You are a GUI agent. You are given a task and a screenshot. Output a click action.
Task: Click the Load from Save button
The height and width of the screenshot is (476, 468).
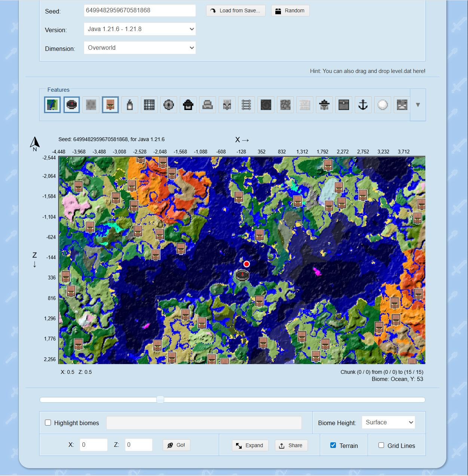pyautogui.click(x=236, y=10)
